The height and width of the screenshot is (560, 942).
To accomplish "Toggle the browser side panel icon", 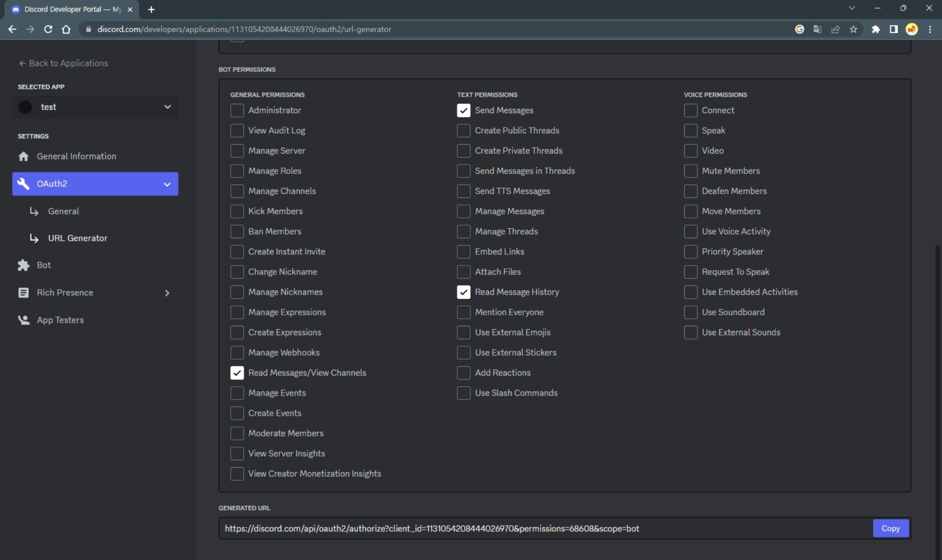I will tap(894, 29).
